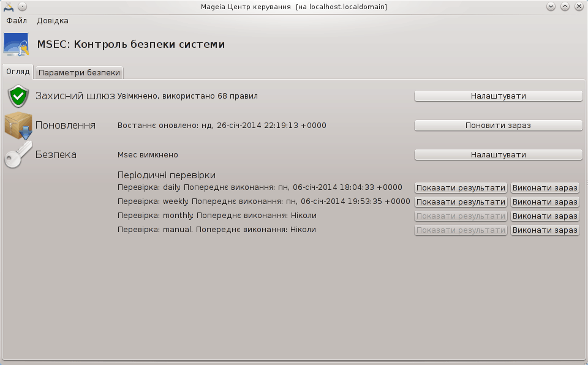Viewport: 588px width, 365px height.
Task: Close the Mageia control center window
Action: pyautogui.click(x=579, y=7)
